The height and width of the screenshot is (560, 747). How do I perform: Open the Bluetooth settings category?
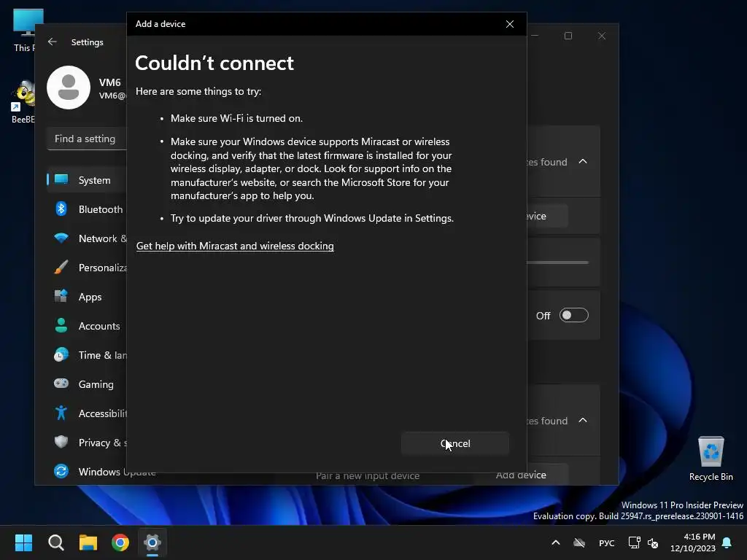pyautogui.click(x=88, y=209)
